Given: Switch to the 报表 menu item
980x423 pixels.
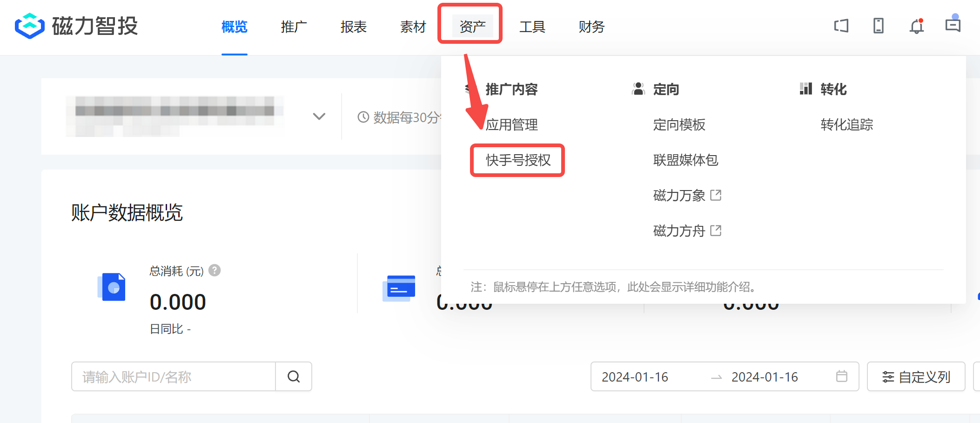Looking at the screenshot, I should (353, 27).
